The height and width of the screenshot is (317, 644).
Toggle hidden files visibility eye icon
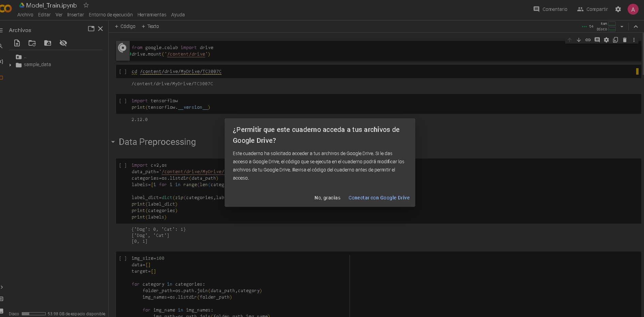click(63, 43)
